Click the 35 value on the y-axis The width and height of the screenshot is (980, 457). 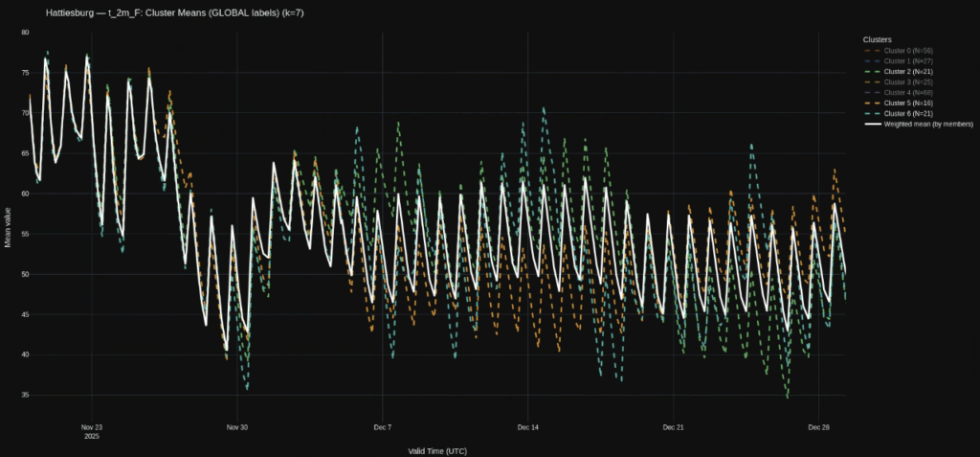point(25,395)
